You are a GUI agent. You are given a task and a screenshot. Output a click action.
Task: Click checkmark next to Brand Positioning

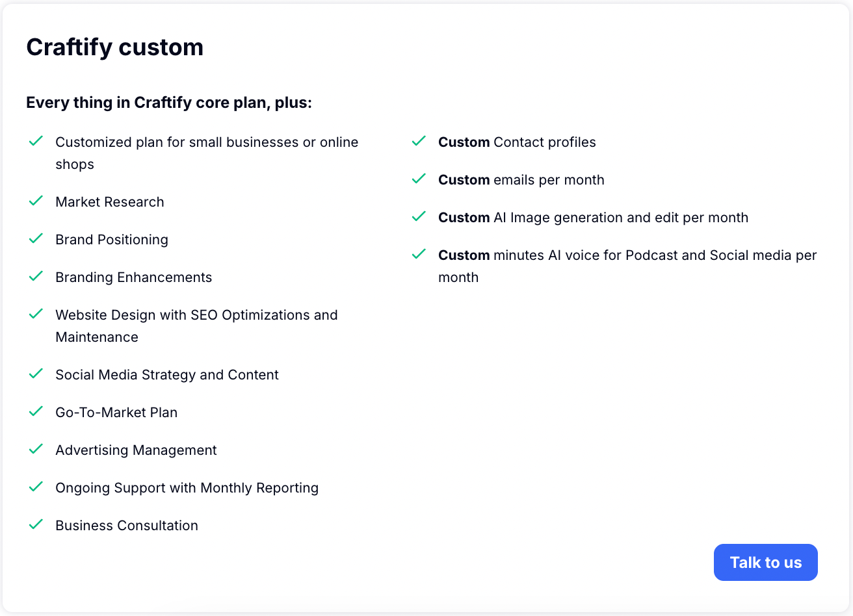pyautogui.click(x=36, y=238)
